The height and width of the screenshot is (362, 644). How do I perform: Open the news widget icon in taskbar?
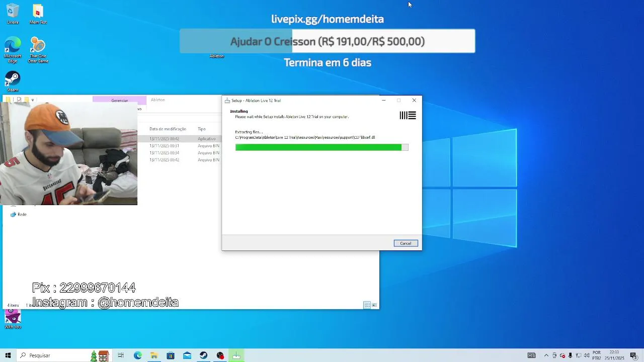[531, 355]
